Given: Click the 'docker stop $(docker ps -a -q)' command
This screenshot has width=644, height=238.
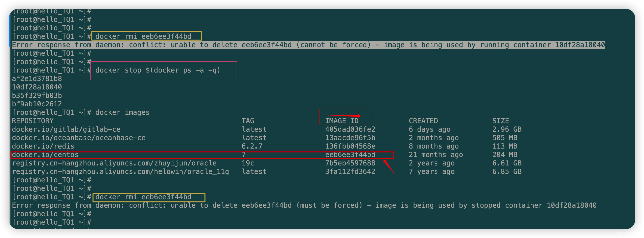Looking at the screenshot, I should (x=158, y=70).
